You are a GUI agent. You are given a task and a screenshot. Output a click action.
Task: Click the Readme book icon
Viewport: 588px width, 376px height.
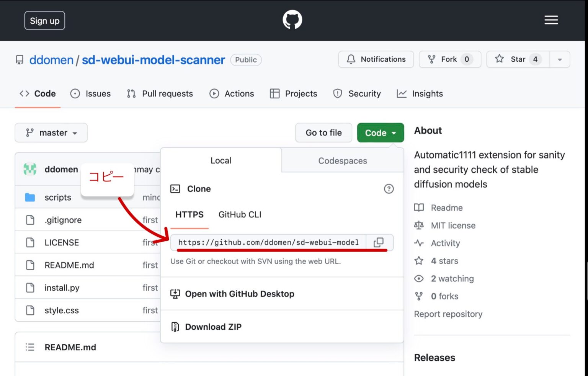[419, 208]
